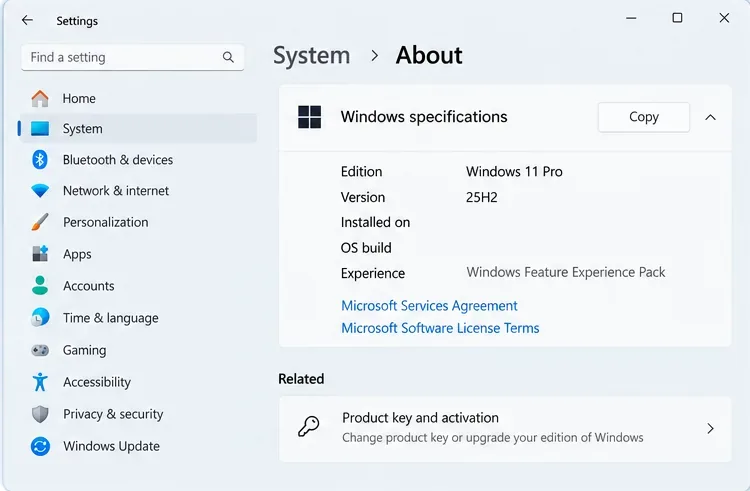This screenshot has width=750, height=491.
Task: Click System in the breadcrumb
Action: [311, 55]
